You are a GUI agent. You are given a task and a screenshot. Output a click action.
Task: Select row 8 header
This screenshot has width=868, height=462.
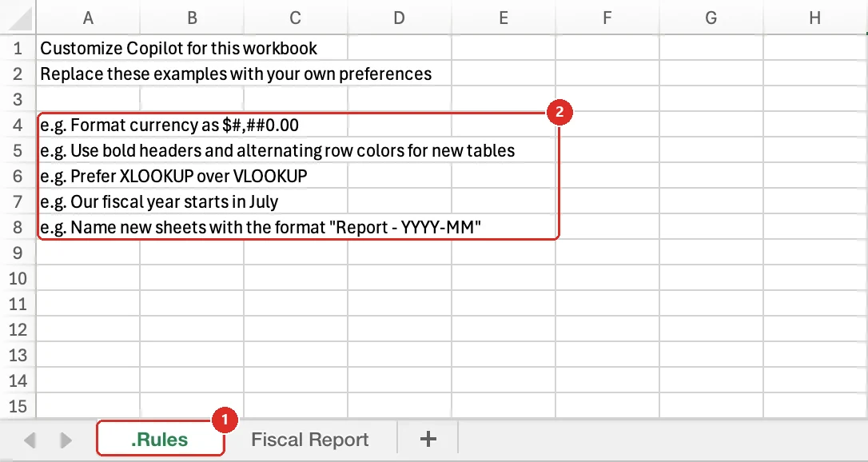pyautogui.click(x=18, y=227)
